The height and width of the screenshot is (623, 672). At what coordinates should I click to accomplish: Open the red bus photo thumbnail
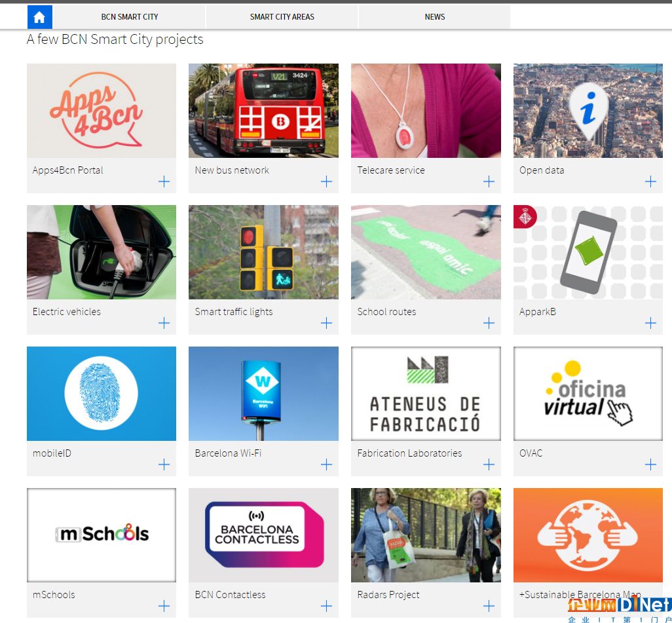point(263,111)
